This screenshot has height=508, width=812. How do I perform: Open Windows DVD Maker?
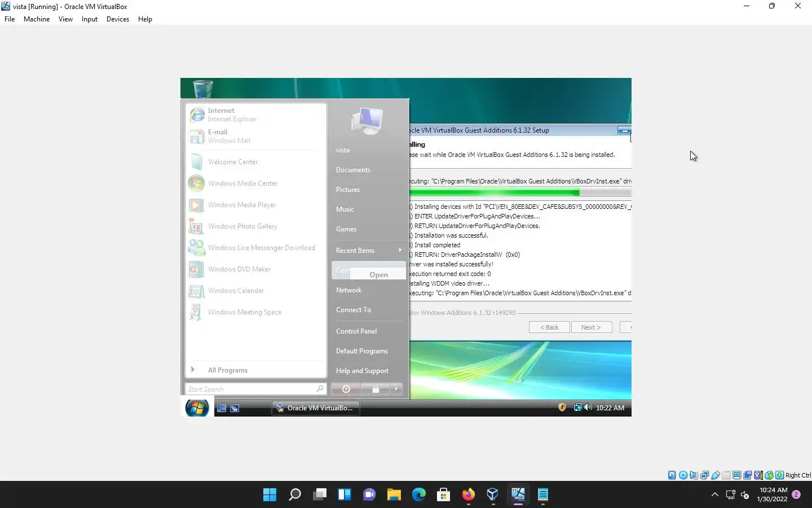(x=255, y=269)
